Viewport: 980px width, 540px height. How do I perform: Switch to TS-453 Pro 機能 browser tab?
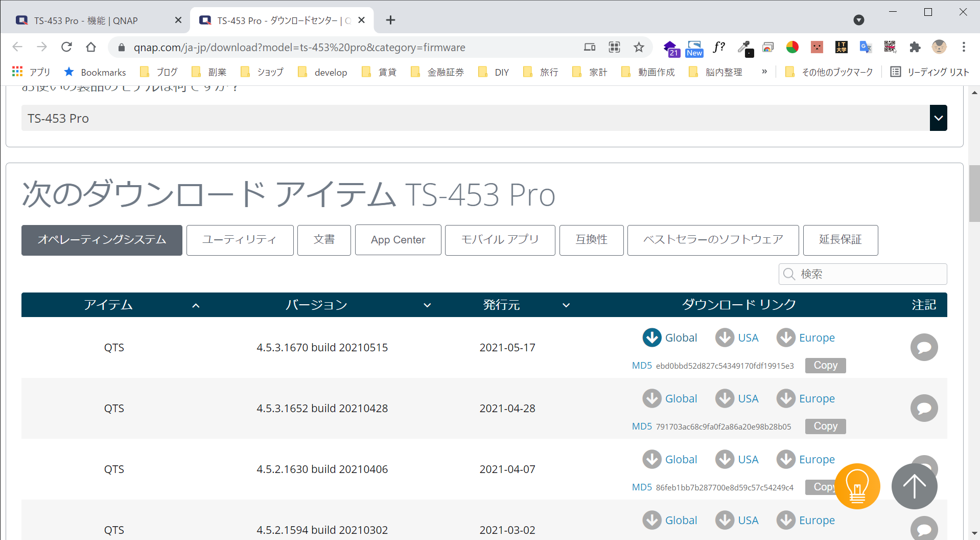coord(87,20)
